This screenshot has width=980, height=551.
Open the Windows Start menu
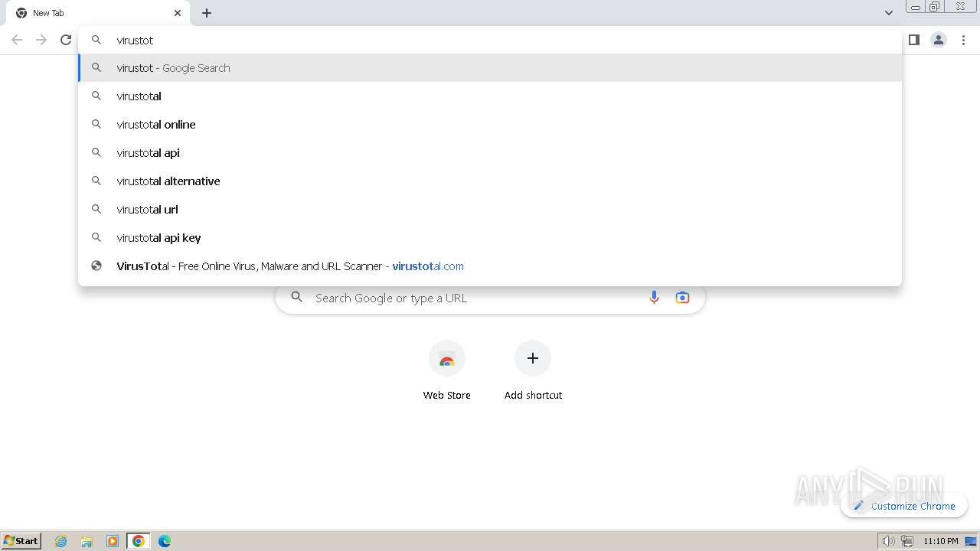coord(21,541)
